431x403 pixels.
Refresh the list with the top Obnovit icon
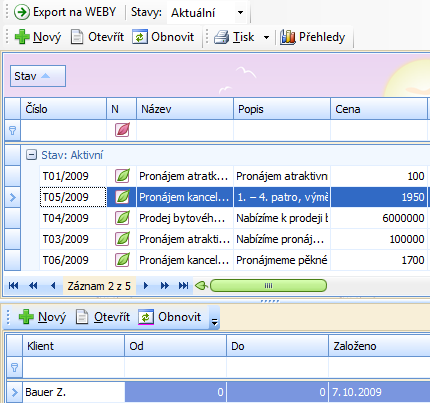pyautogui.click(x=140, y=37)
